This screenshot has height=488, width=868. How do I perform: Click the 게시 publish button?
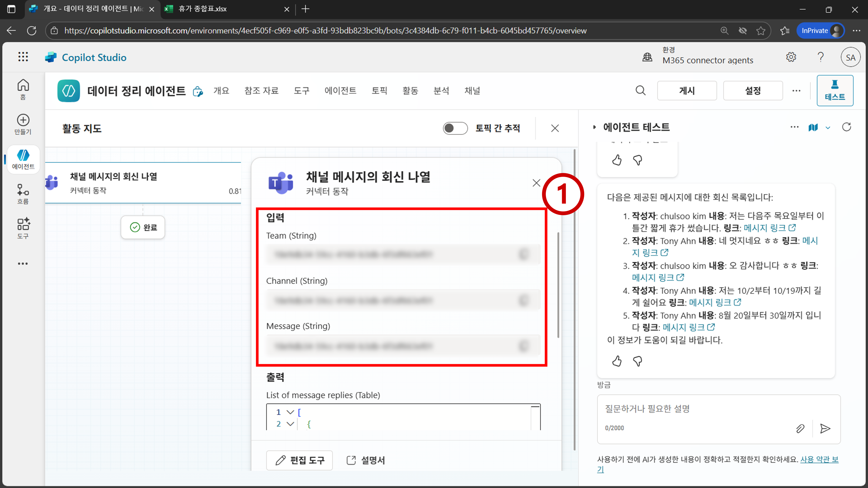pyautogui.click(x=687, y=91)
